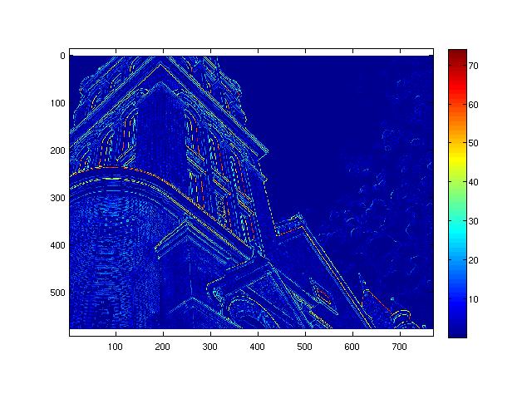Click the colorbar tick label 40
532x399 pixels.
pyautogui.click(x=473, y=182)
